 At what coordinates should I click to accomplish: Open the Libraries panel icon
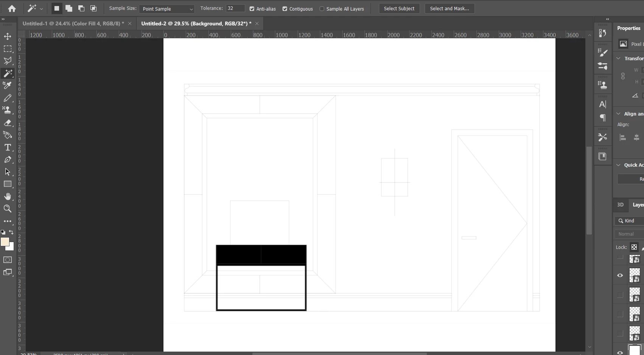[x=602, y=156]
